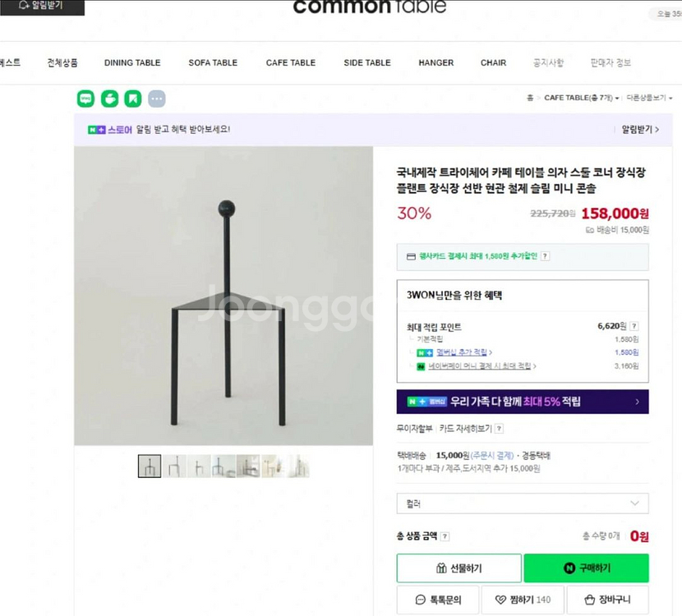Click help icon beside 카드 자세히보기
The image size is (682, 616).
pyautogui.click(x=499, y=429)
